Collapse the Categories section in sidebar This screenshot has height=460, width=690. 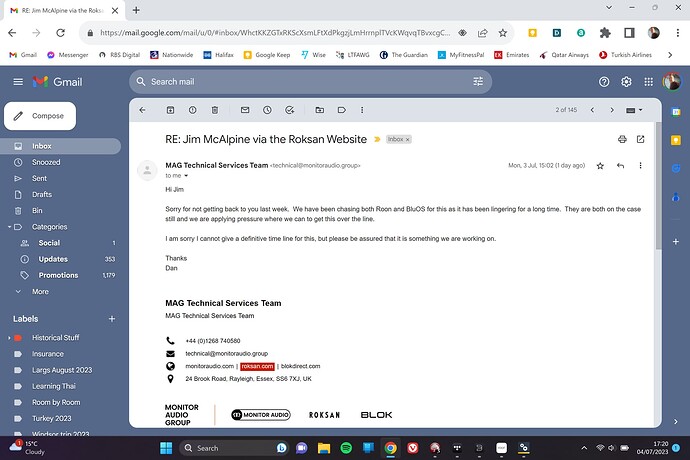pos(8,227)
